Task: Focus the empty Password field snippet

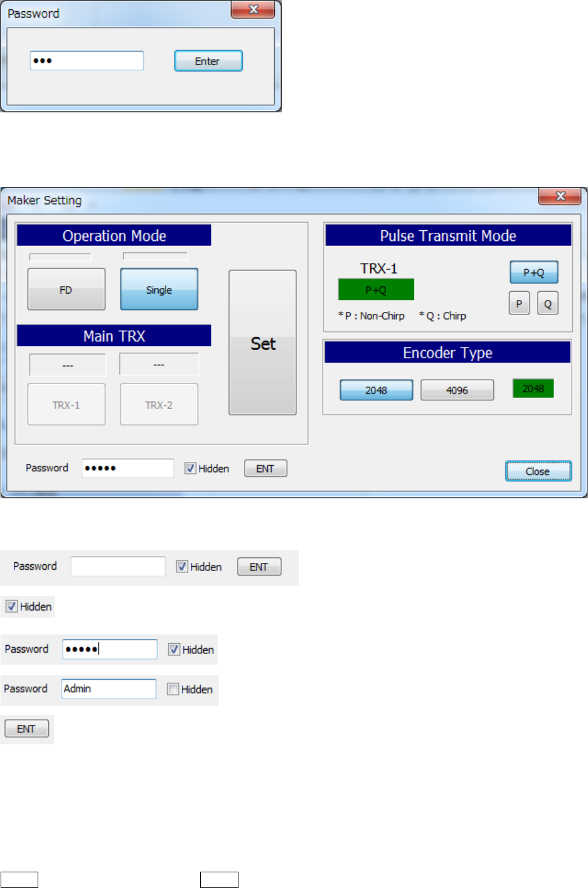Action: click(118, 566)
